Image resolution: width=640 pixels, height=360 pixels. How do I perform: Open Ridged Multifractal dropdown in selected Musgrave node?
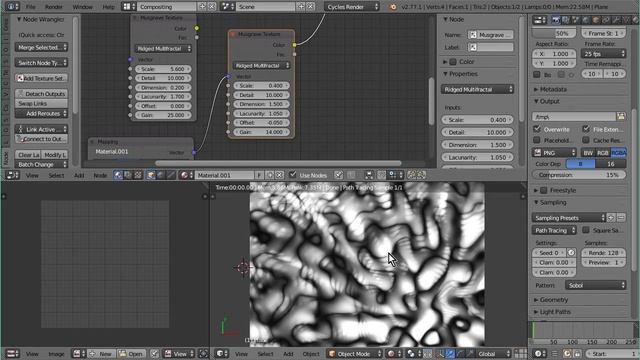tap(261, 65)
